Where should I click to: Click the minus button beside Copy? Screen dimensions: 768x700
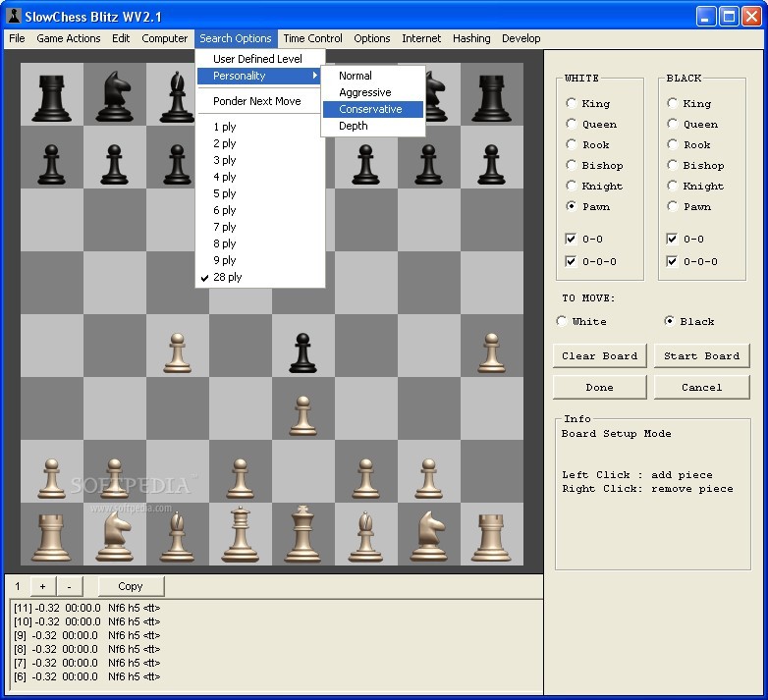(x=69, y=586)
